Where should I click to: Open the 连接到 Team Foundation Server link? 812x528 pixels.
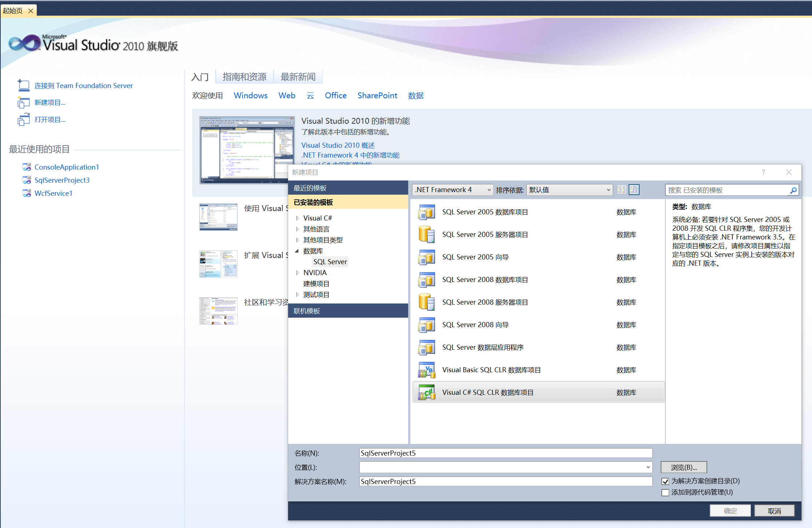(x=84, y=86)
